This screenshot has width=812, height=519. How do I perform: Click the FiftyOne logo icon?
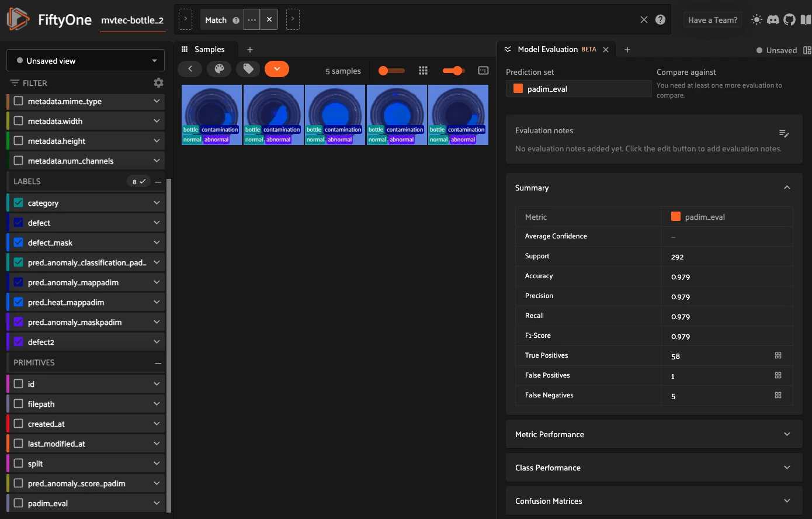(18, 19)
